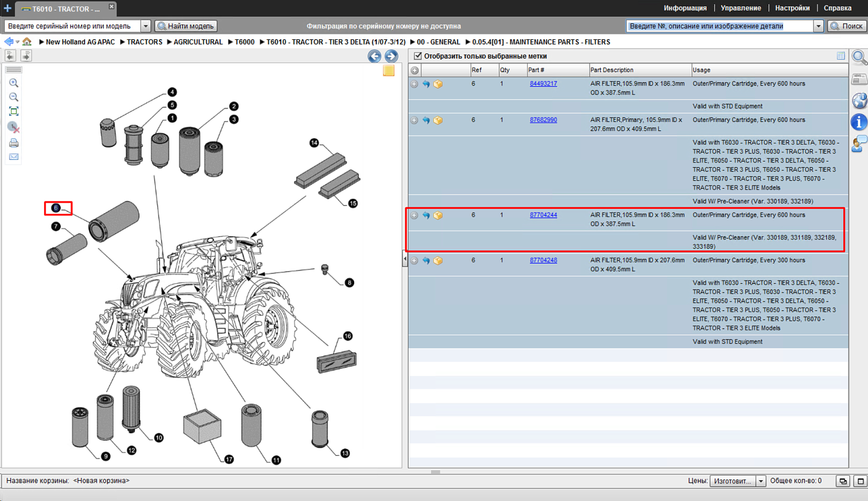This screenshot has height=501, width=868.
Task: Zoom out of the parts diagram
Action: pos(14,97)
